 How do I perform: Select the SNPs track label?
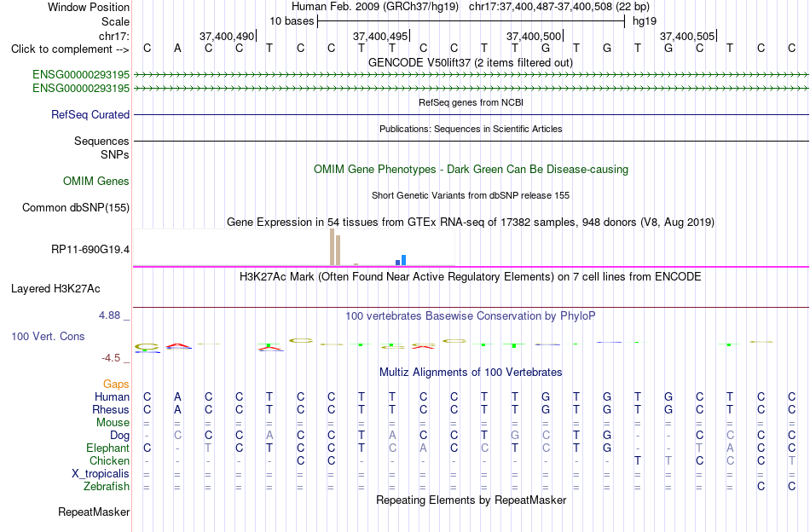[115, 154]
